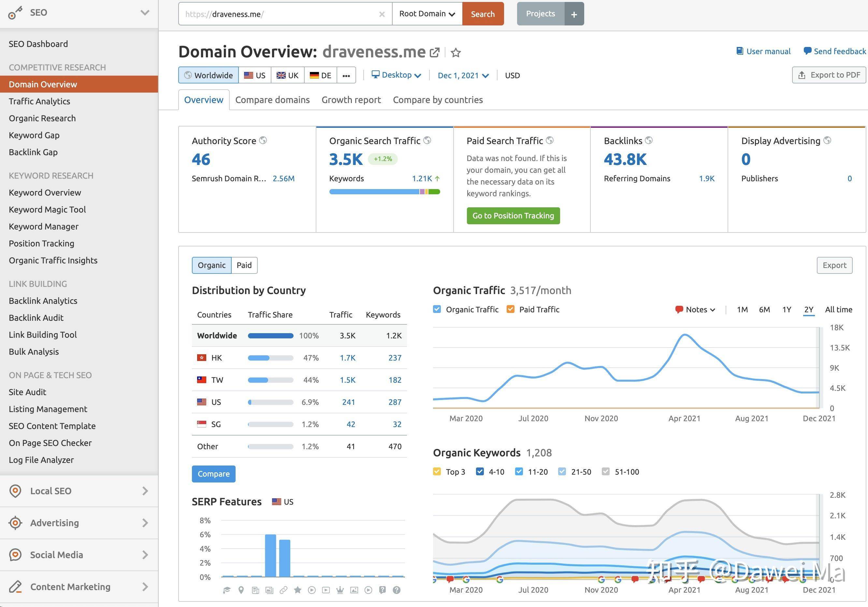The height and width of the screenshot is (607, 868).
Task: Click Apr 2021 peak on Organic Traffic chart
Action: pyautogui.click(x=685, y=335)
